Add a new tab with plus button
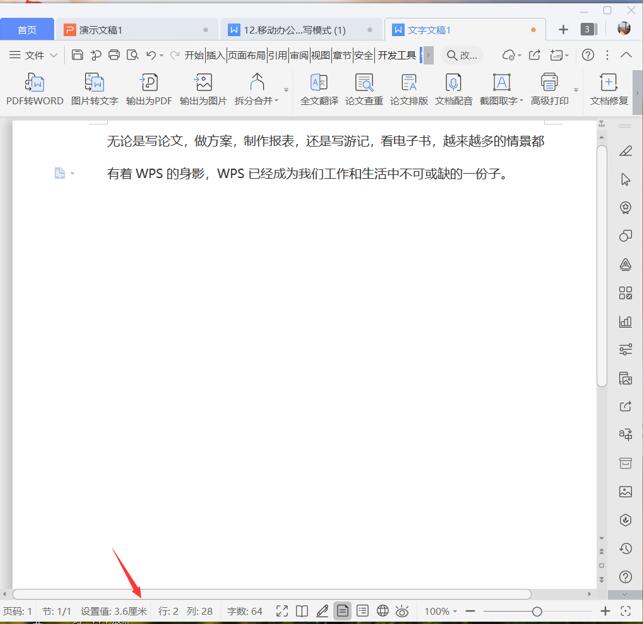 tap(563, 30)
